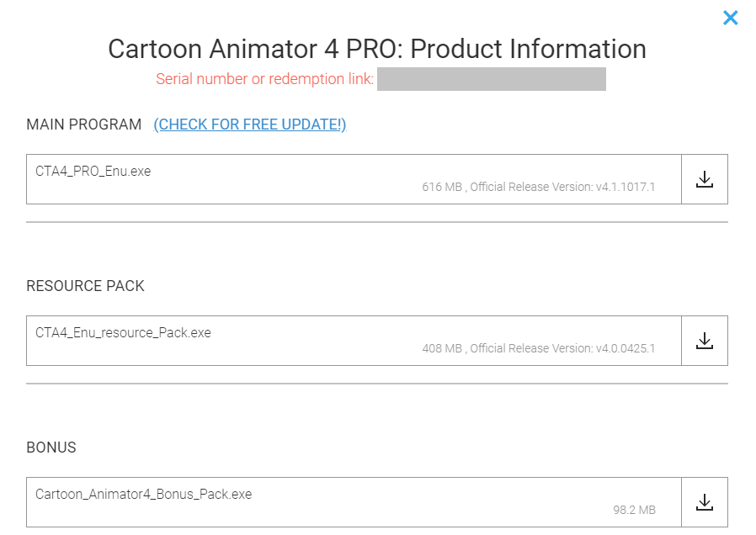
Task: Download the Cartoon Animator 4 Bonus Pack
Action: point(705,502)
